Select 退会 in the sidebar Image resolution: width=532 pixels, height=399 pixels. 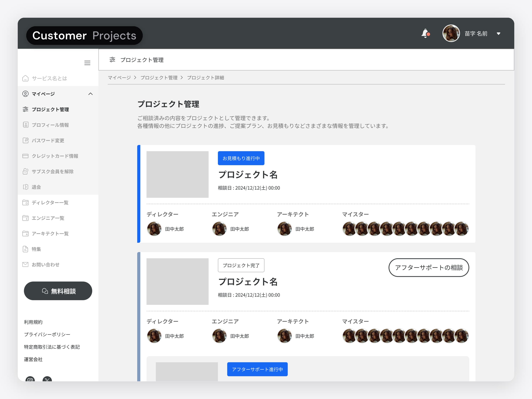[x=58, y=187]
